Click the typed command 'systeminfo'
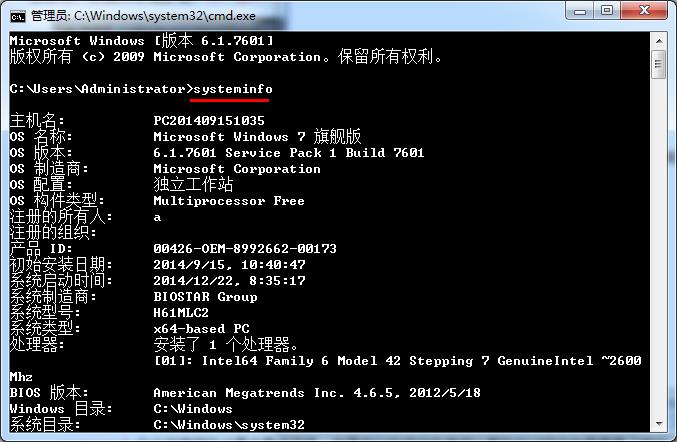 (x=233, y=89)
